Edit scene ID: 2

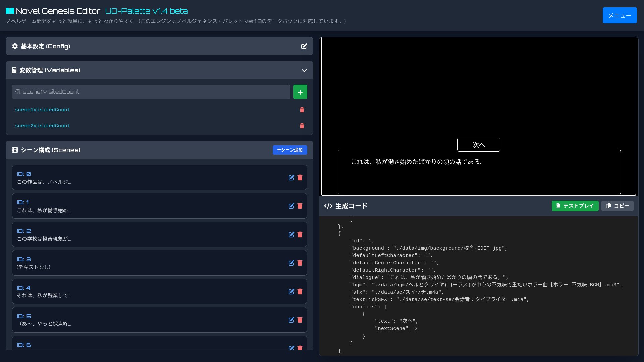(x=291, y=235)
